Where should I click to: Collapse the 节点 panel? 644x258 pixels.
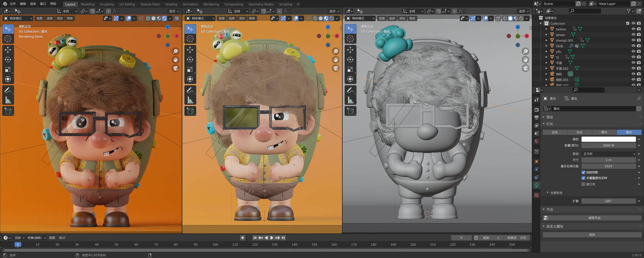(x=544, y=209)
